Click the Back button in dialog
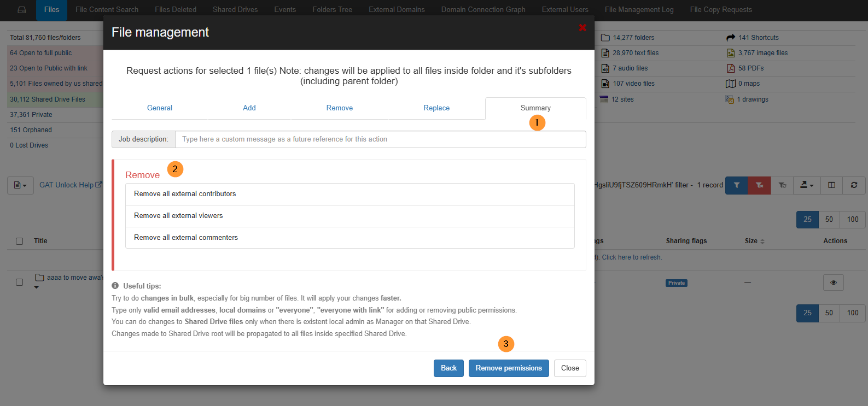Screen dimensions: 868x406 [448, 368]
